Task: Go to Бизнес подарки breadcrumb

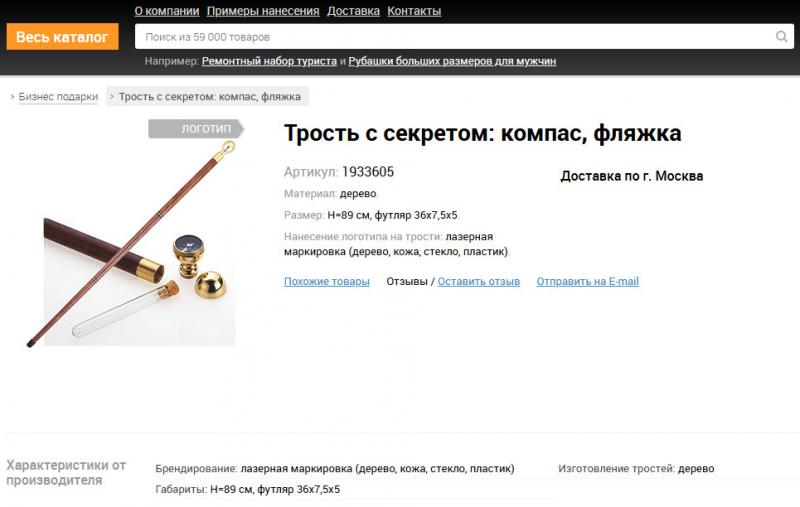Action: (58, 96)
